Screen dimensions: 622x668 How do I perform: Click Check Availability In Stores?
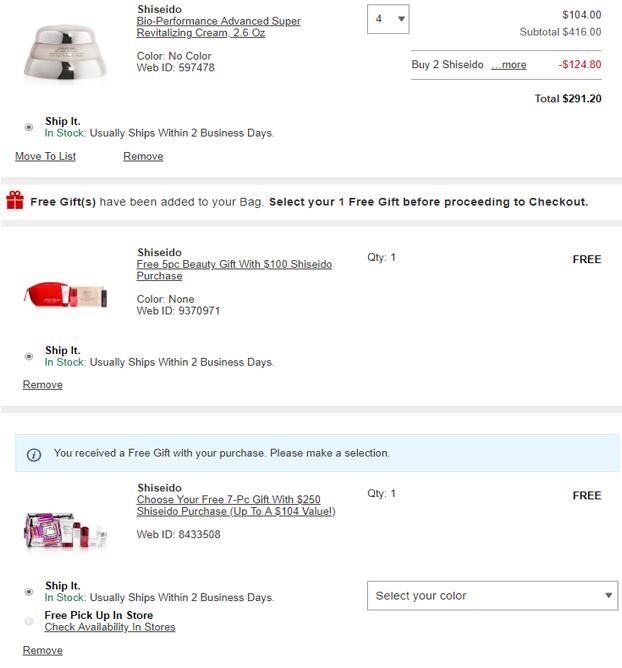109,628
